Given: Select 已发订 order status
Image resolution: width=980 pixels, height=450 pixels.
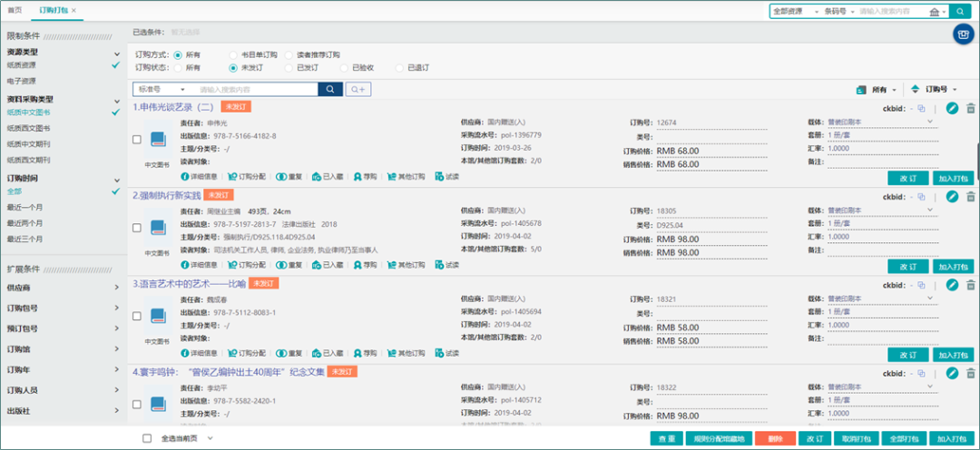Looking at the screenshot, I should [289, 68].
